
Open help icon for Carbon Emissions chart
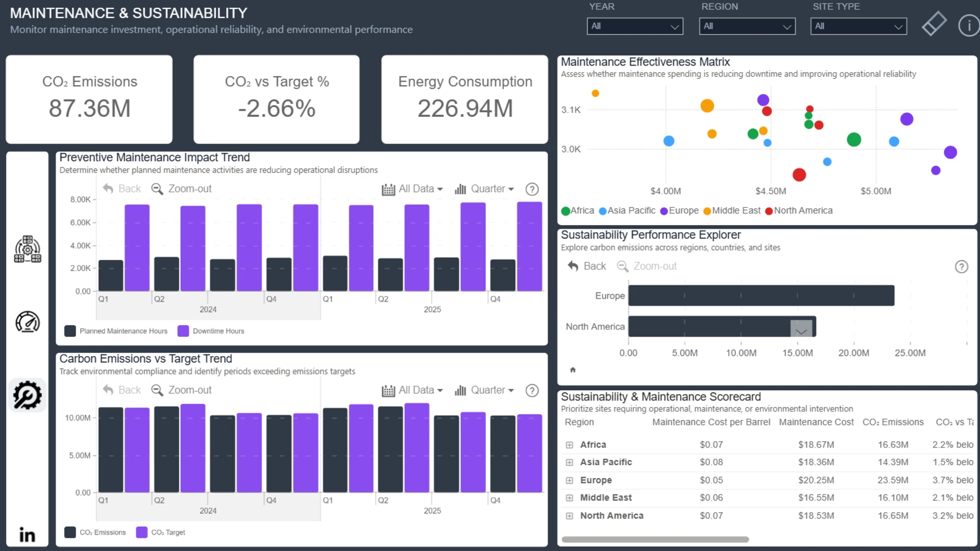click(532, 390)
